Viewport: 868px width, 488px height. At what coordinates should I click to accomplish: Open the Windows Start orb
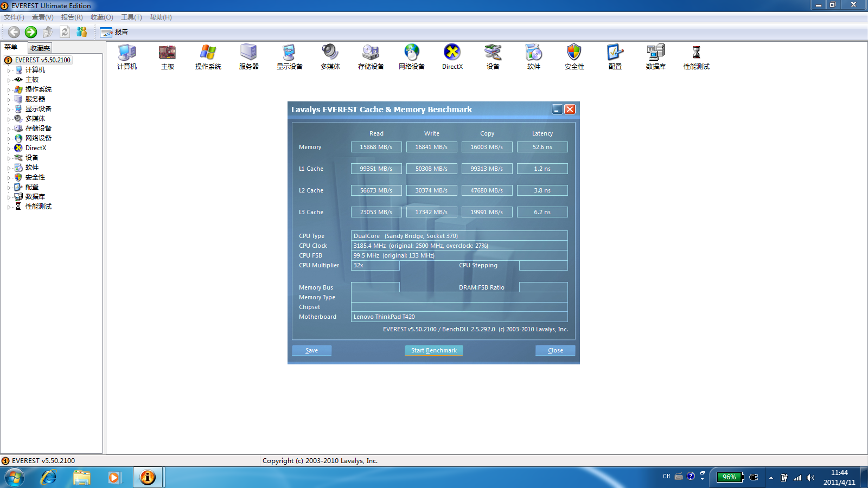15,477
